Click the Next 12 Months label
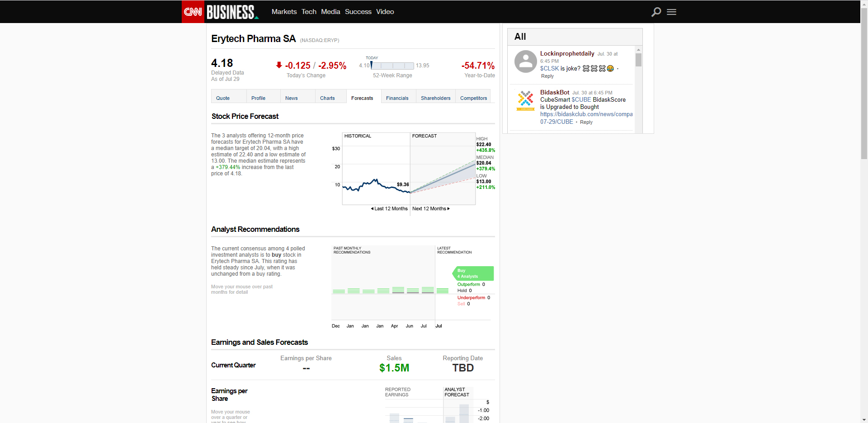The image size is (868, 423). pos(431,209)
